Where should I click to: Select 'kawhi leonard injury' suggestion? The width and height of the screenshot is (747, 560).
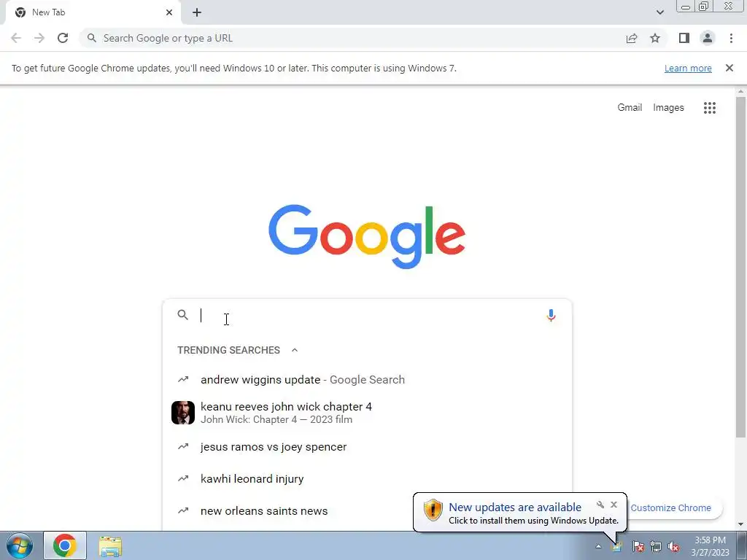point(367,478)
